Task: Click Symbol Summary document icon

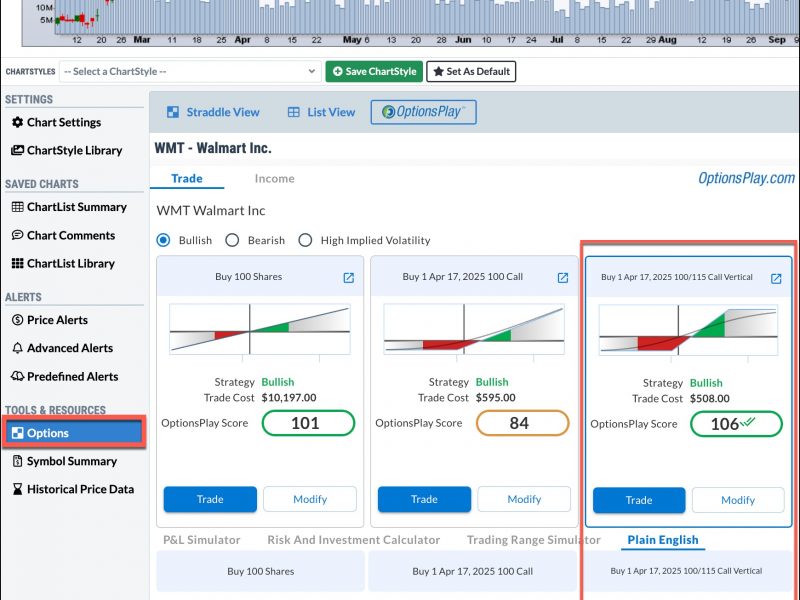Action: pos(17,461)
